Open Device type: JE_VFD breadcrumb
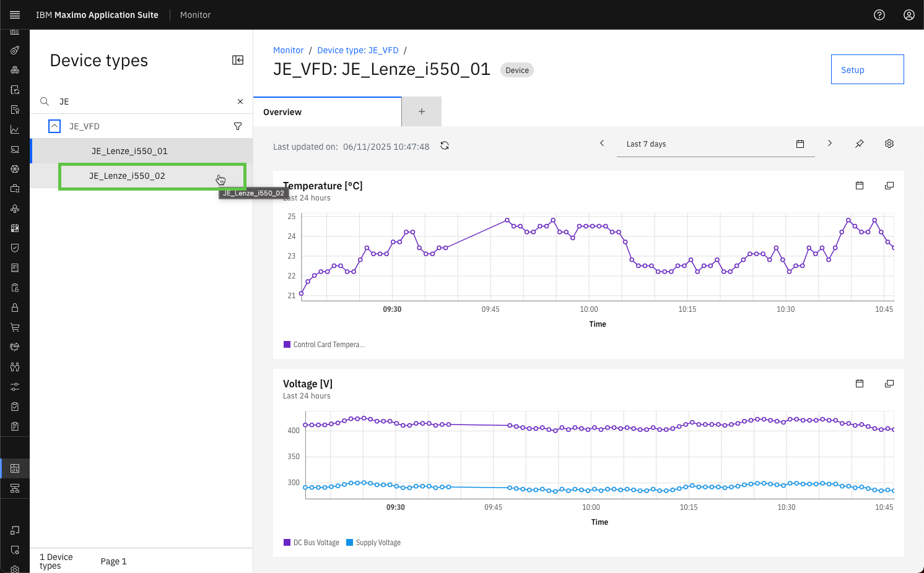Screen dimensions: 924x573 pyautogui.click(x=358, y=50)
